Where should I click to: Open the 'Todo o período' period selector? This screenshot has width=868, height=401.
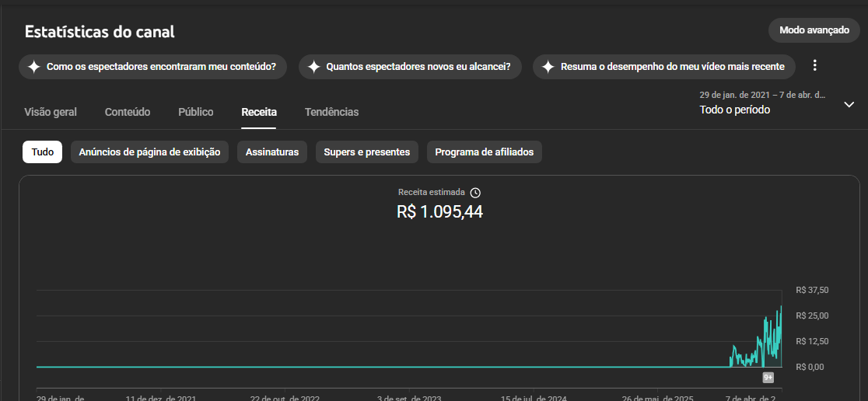pyautogui.click(x=734, y=110)
